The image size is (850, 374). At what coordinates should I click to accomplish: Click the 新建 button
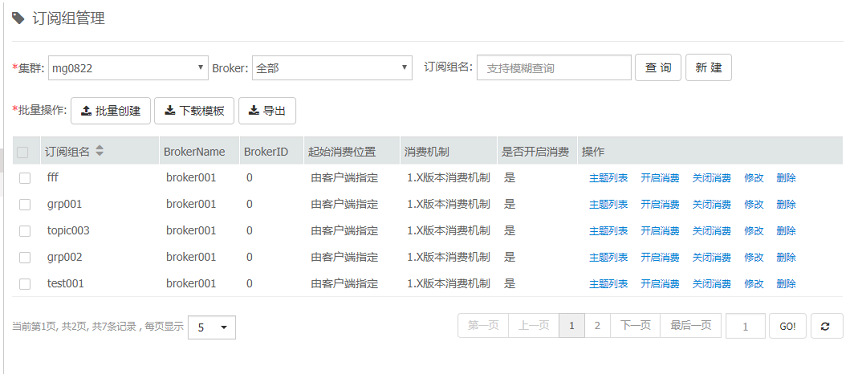[709, 68]
